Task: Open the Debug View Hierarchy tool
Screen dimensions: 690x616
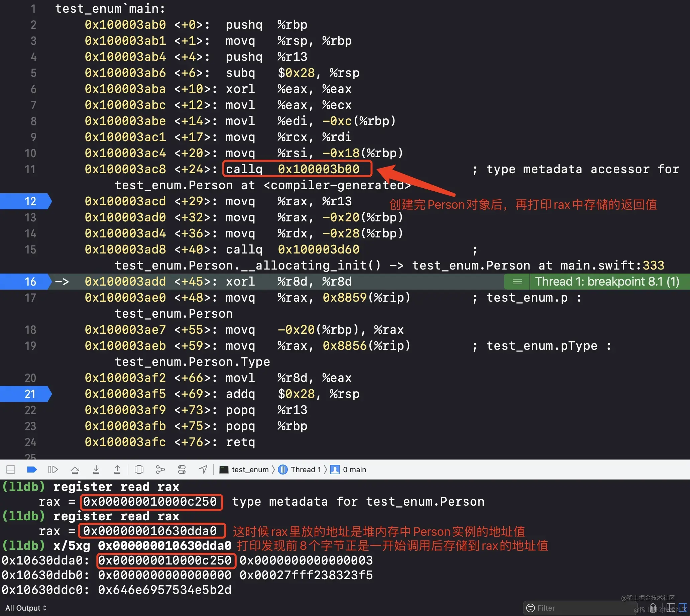Action: click(x=139, y=470)
